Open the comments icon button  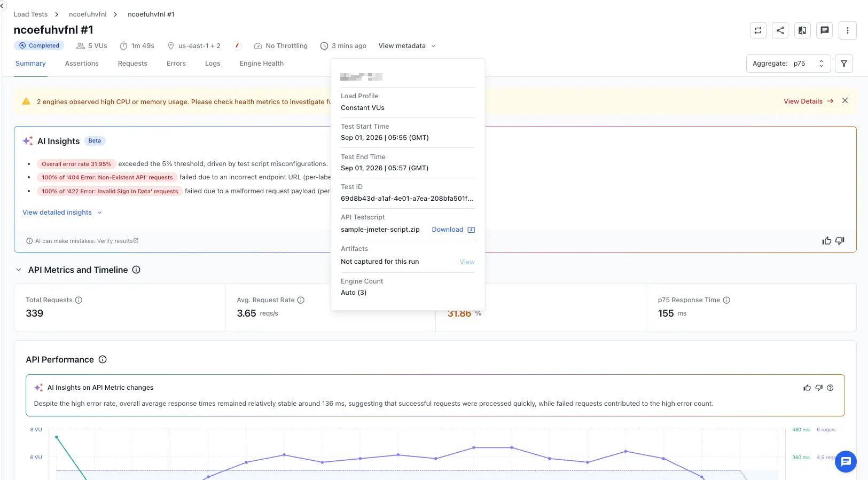(x=825, y=30)
